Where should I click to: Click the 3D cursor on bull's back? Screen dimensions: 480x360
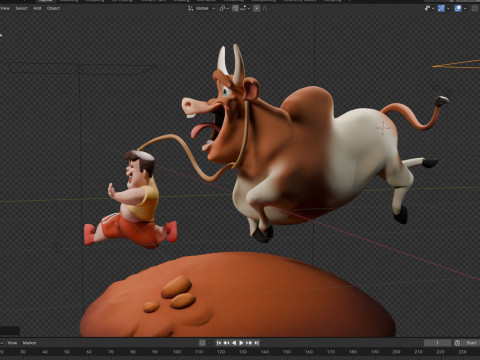coord(383,128)
